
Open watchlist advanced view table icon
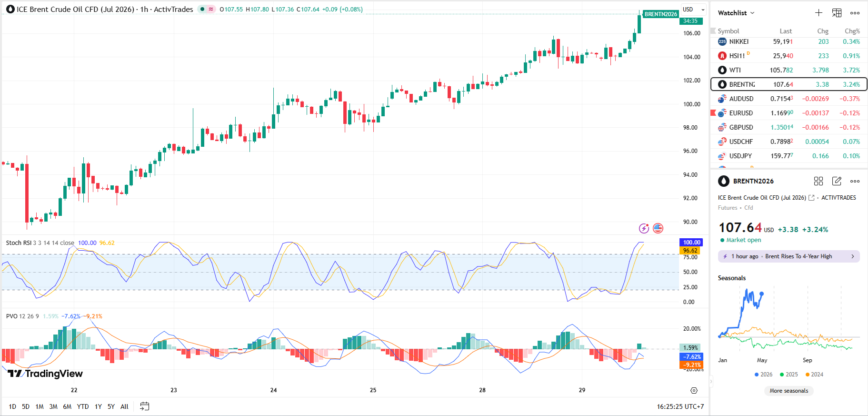tap(837, 13)
